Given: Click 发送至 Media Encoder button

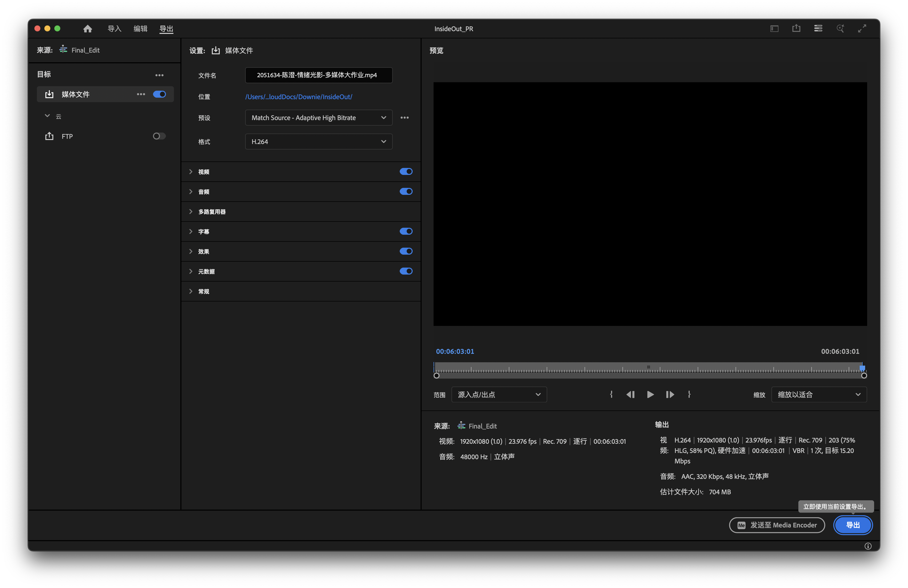Looking at the screenshot, I should pyautogui.click(x=777, y=525).
